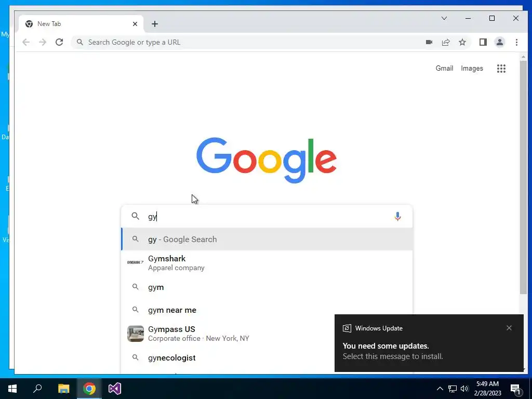Open Google Images link
Viewport: 532px width, 399px height.
(x=472, y=68)
